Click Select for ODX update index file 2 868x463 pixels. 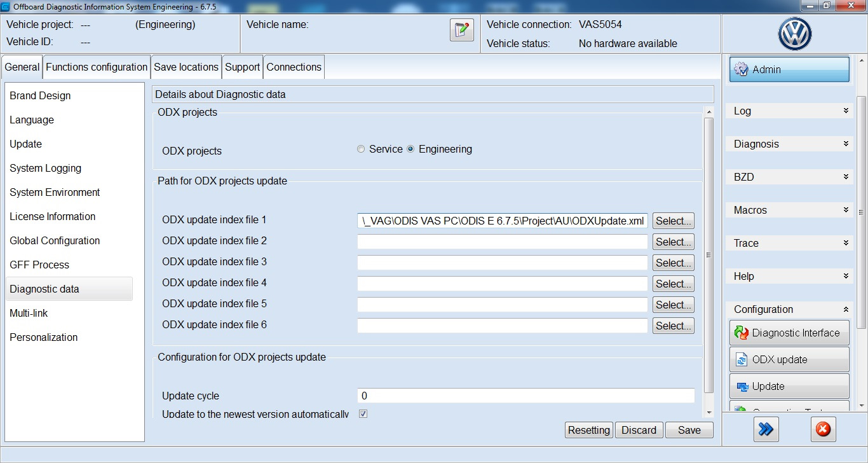(674, 242)
